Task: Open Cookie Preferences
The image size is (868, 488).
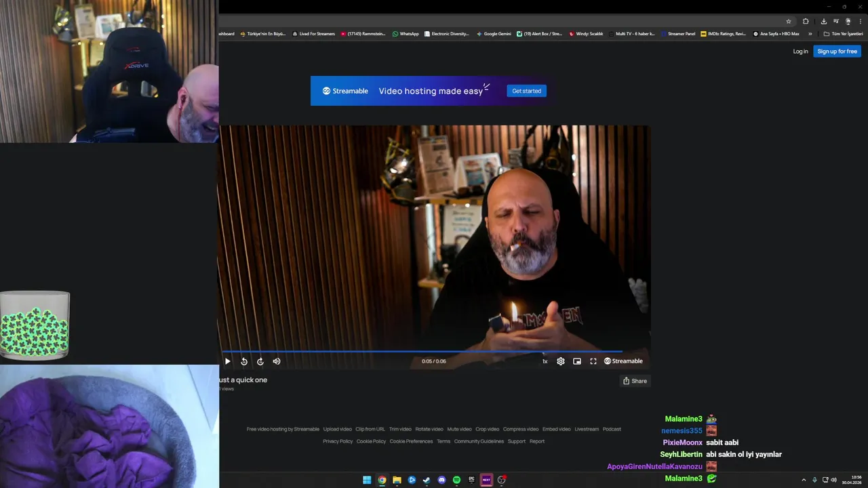Action: (411, 441)
